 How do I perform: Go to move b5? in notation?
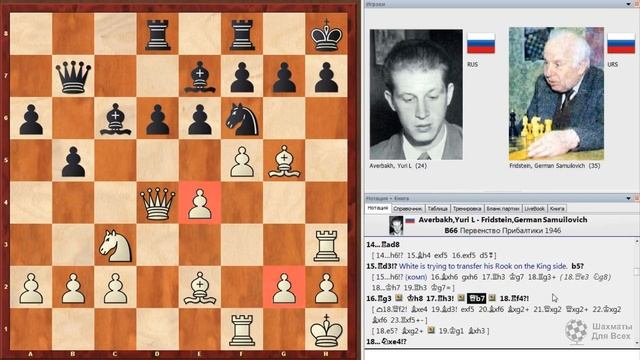[x=578, y=266]
